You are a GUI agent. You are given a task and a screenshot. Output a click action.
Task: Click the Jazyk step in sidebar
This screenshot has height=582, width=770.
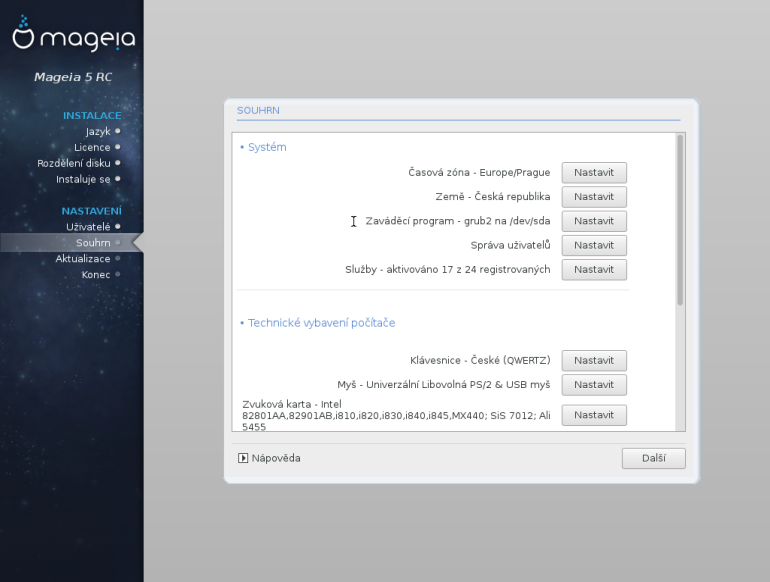coord(98,132)
